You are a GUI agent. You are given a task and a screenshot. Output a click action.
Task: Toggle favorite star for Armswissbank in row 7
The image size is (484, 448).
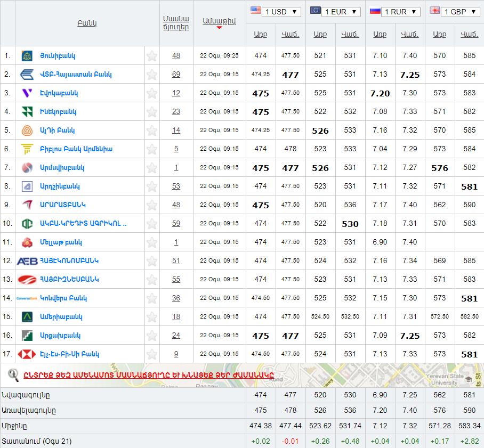(152, 168)
